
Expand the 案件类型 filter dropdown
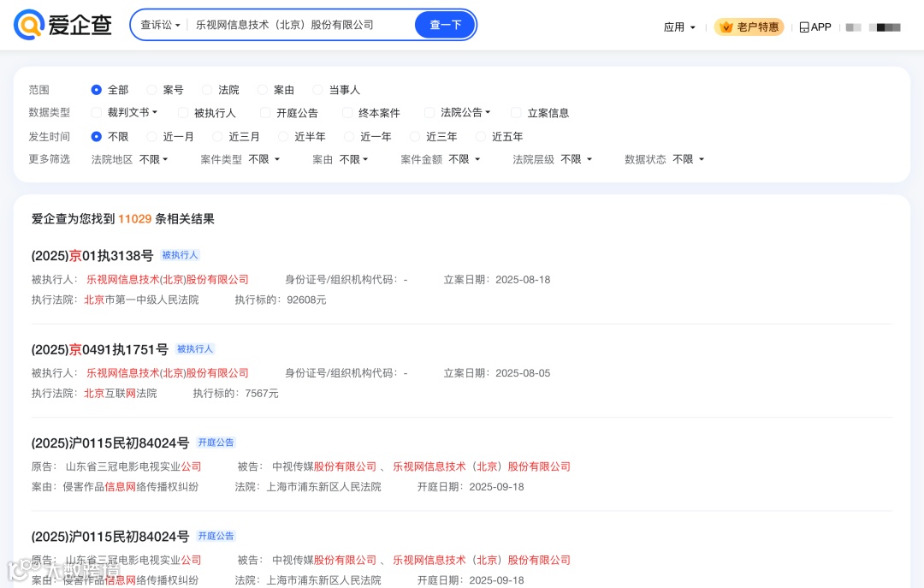[264, 159]
